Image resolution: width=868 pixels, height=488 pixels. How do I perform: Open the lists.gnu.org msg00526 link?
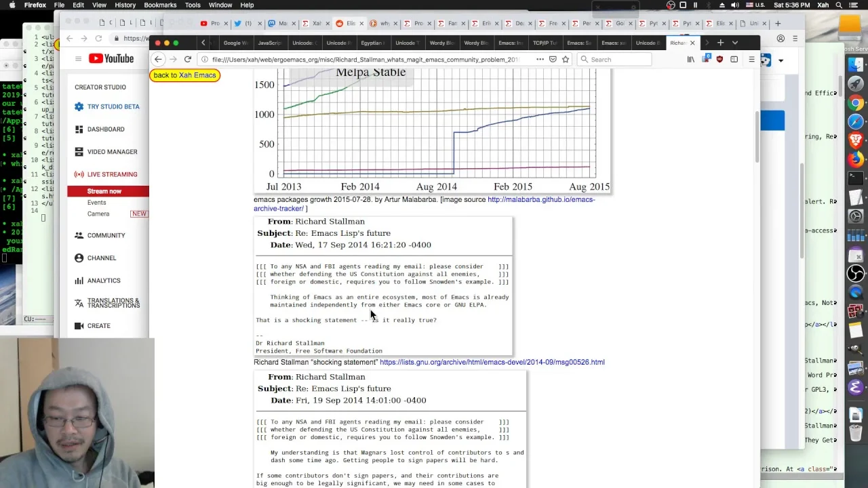tap(492, 362)
